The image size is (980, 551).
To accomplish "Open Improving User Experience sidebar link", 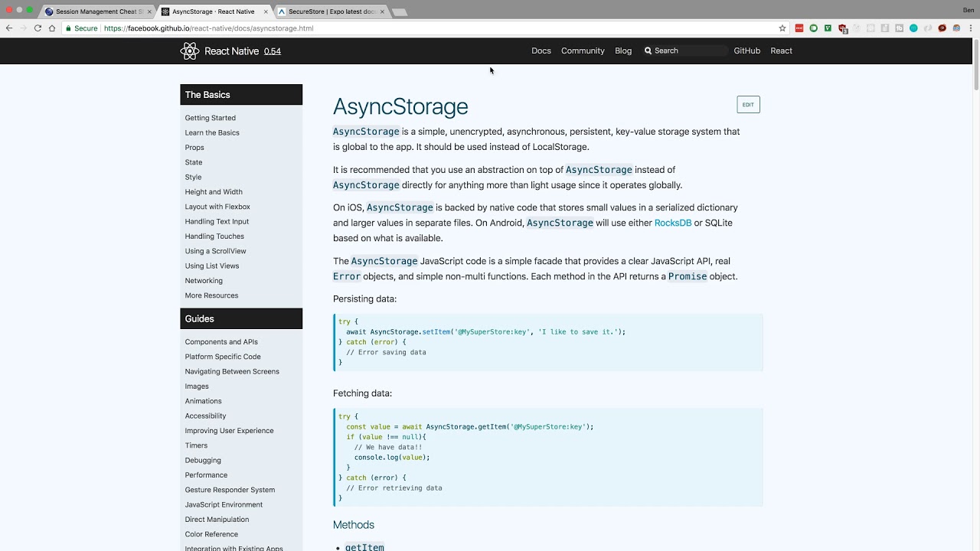I will click(x=229, y=431).
